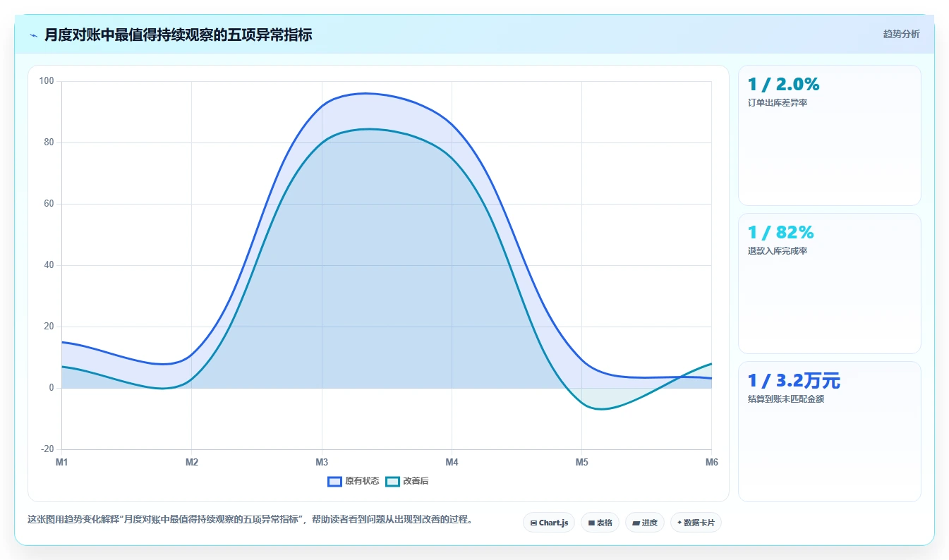Select the 退款入库完成率 KPI card
Image resolution: width=949 pixels, height=560 pixels.
pyautogui.click(x=830, y=284)
